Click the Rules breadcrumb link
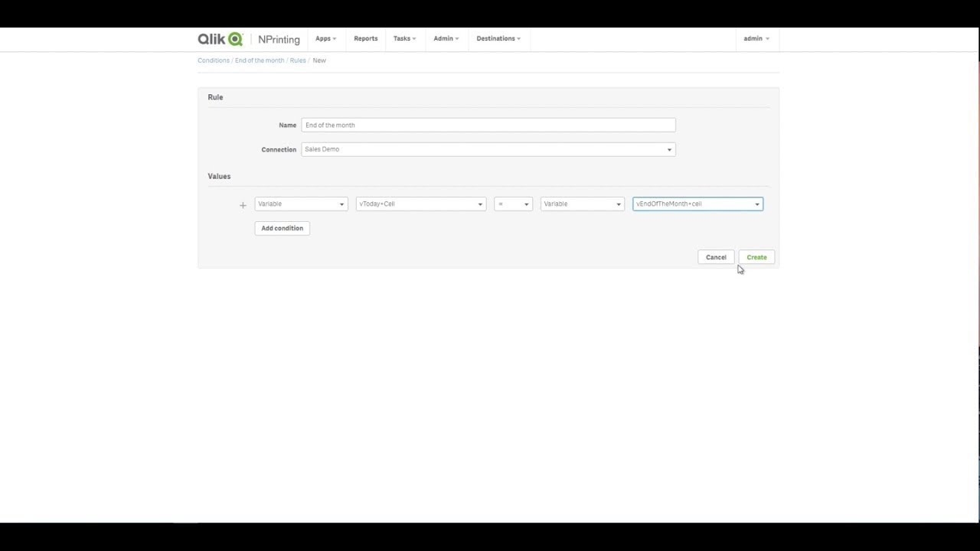980x551 pixels. [x=297, y=60]
